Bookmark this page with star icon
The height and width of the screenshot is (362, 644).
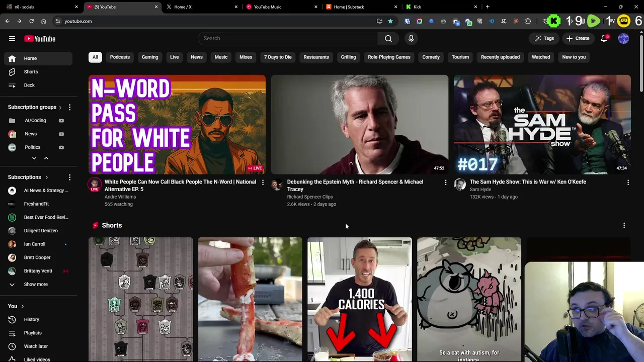coord(390,21)
